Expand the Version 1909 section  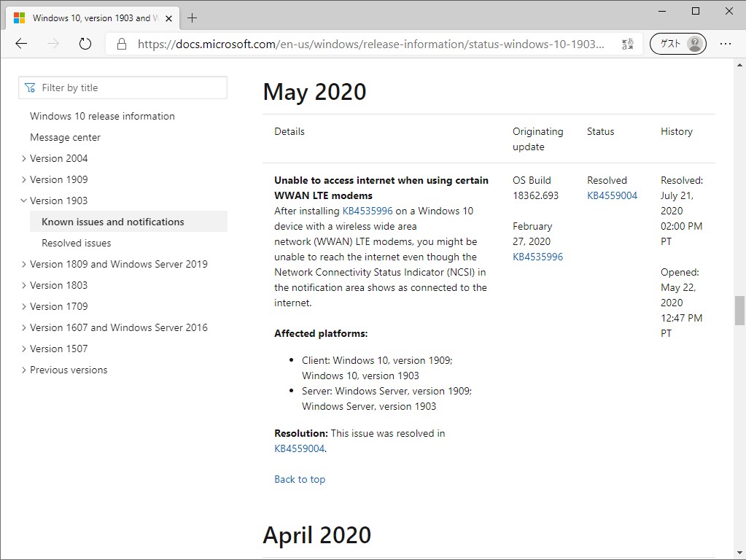(x=24, y=179)
